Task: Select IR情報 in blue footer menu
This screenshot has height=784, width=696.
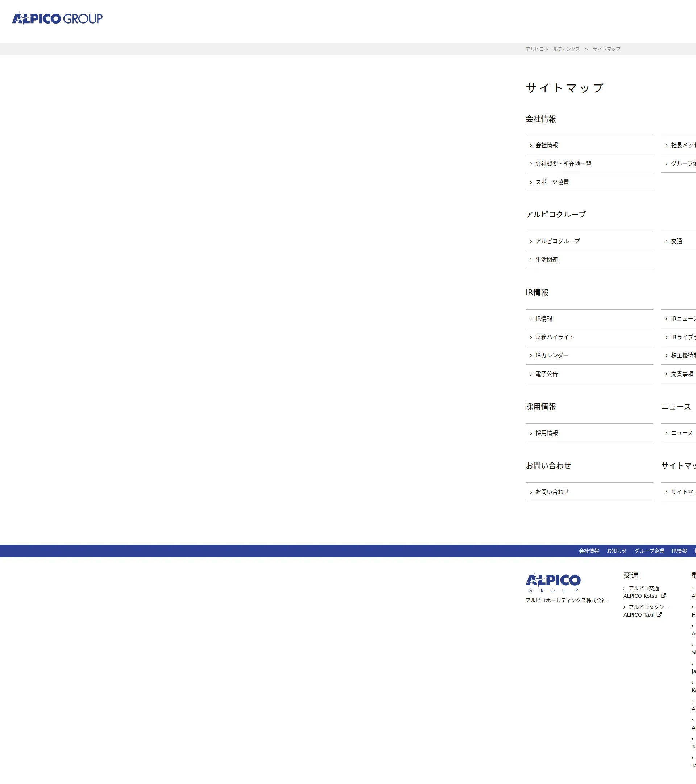Action: tap(679, 551)
